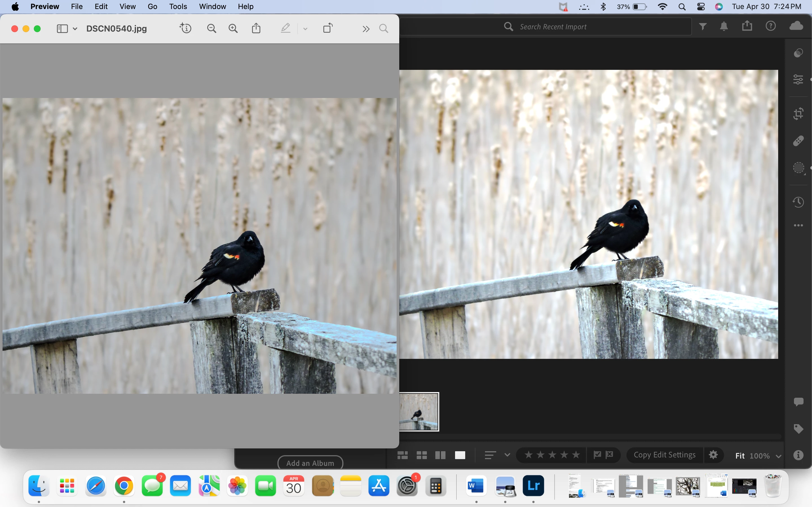Click Zoom Out magnifier in Preview
Screen dimensions: 812x507
pyautogui.click(x=211, y=28)
